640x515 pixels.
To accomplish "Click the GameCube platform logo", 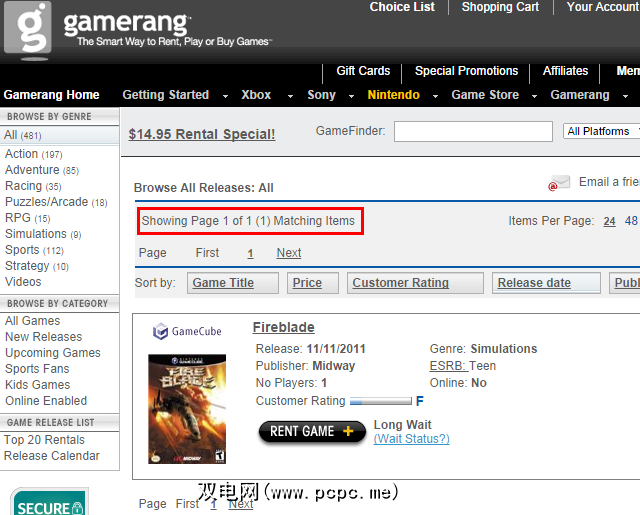I will tap(187, 331).
